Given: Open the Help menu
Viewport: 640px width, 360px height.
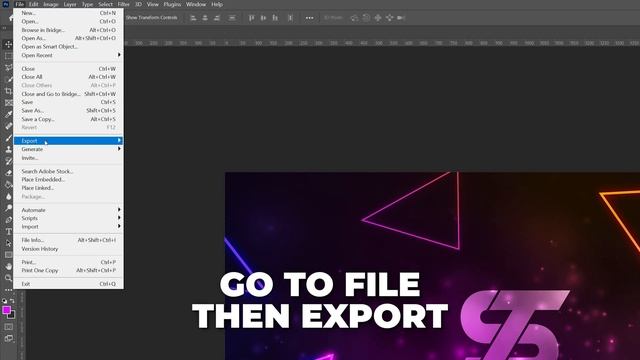Looking at the screenshot, I should point(217,4).
